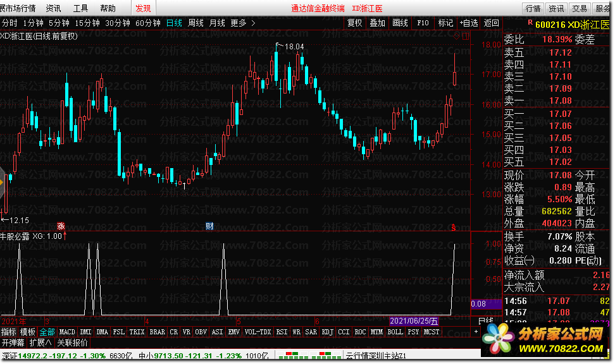Viewport: 615px width, 364px height.
Task: Click the 行情 button at top right
Action: click(x=533, y=8)
